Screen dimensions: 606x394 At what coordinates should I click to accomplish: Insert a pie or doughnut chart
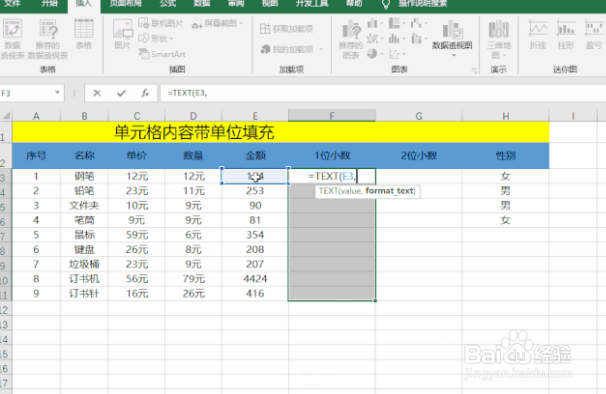click(x=375, y=54)
